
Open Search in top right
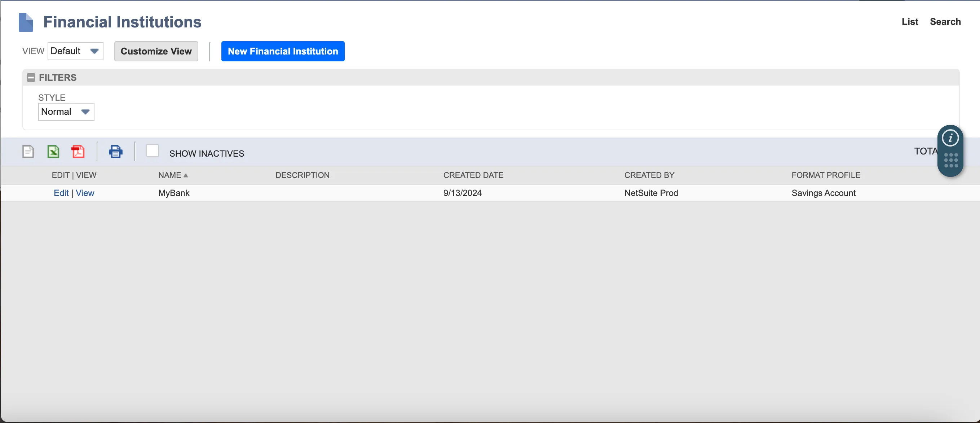(945, 22)
